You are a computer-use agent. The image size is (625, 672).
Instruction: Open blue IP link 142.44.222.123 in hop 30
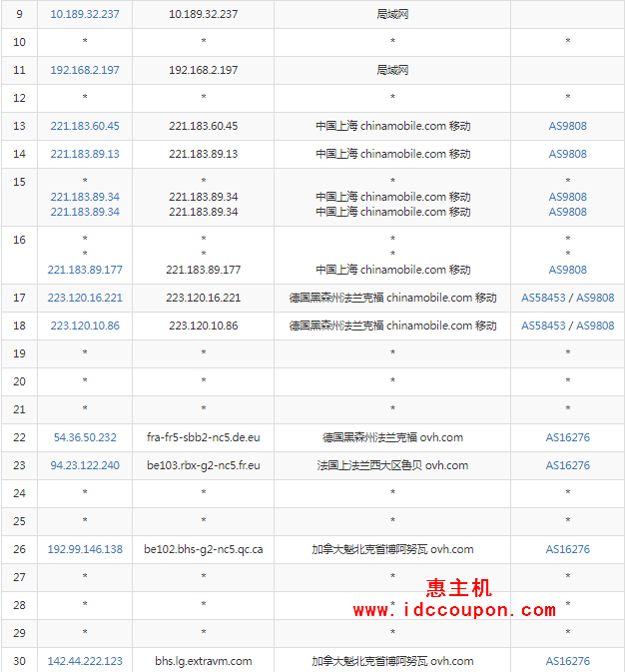coord(85,661)
